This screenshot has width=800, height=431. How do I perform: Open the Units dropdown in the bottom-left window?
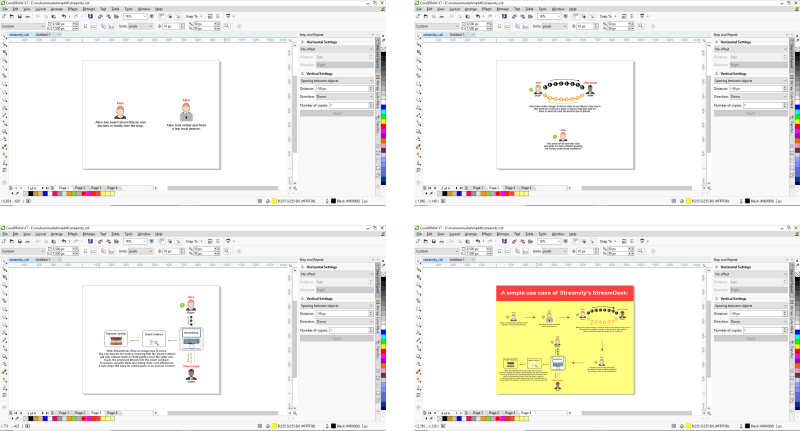(139, 251)
